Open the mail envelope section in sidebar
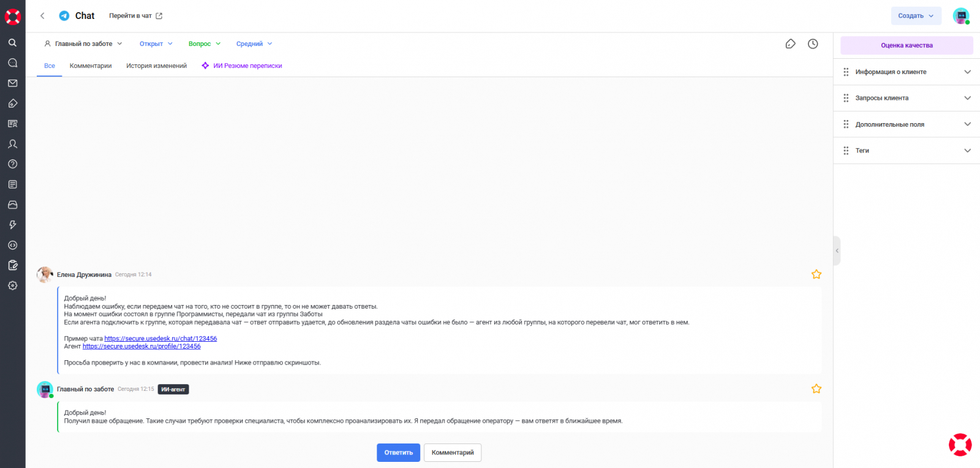The height and width of the screenshot is (468, 980). click(x=12, y=83)
